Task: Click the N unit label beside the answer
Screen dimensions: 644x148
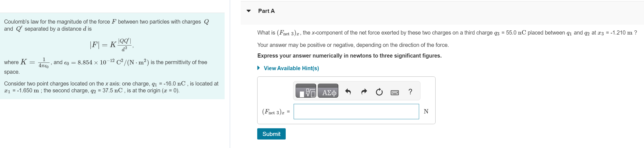Action: [x=426, y=111]
